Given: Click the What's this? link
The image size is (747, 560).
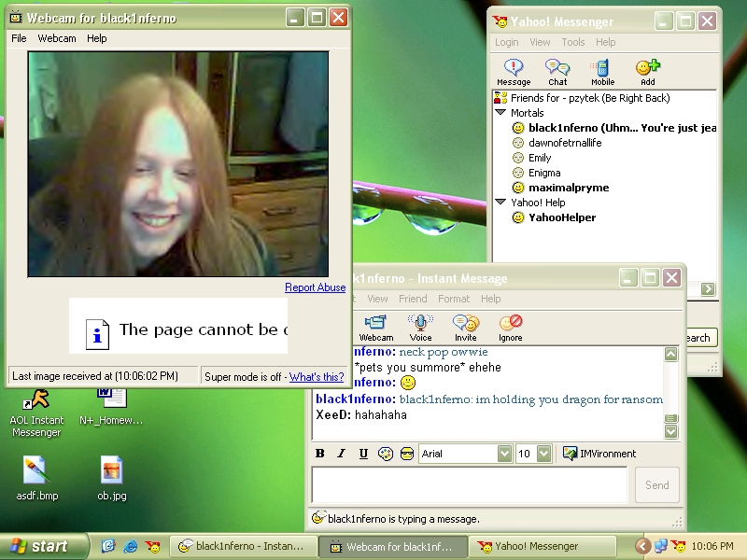Looking at the screenshot, I should pyautogui.click(x=317, y=377).
